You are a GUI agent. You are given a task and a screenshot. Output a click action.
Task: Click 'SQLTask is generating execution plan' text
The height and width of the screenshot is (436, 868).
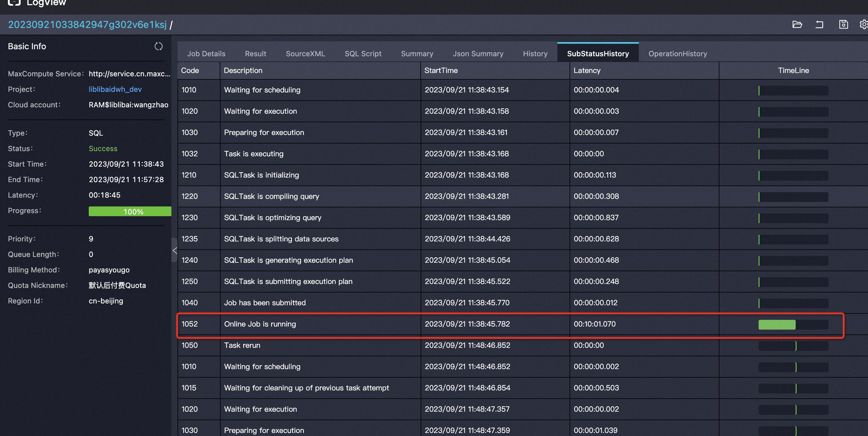[x=288, y=260]
